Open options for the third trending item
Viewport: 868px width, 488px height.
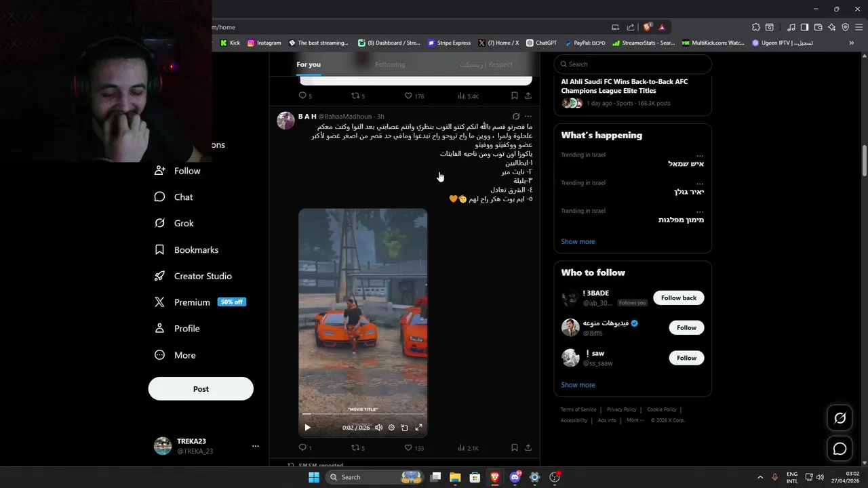pos(700,211)
